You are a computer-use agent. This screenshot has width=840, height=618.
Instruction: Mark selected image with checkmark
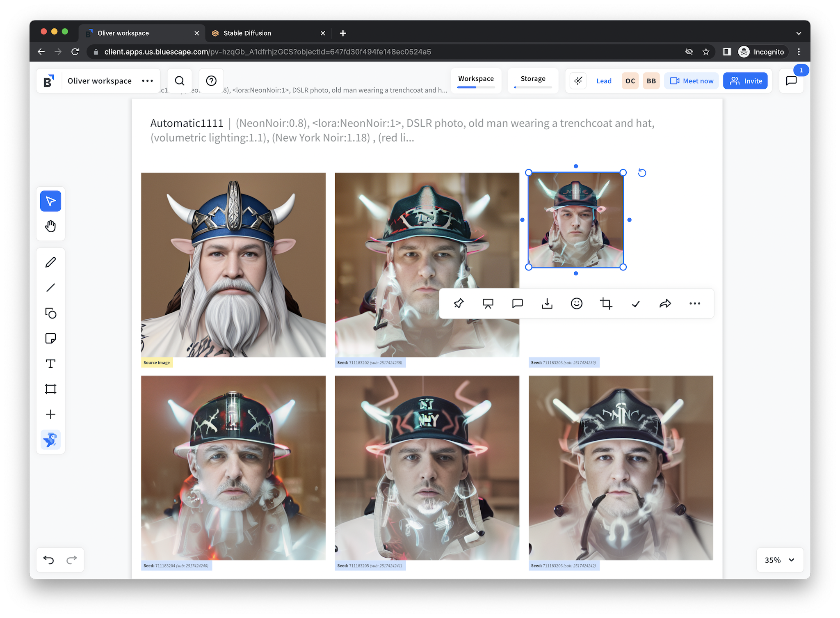coord(635,304)
